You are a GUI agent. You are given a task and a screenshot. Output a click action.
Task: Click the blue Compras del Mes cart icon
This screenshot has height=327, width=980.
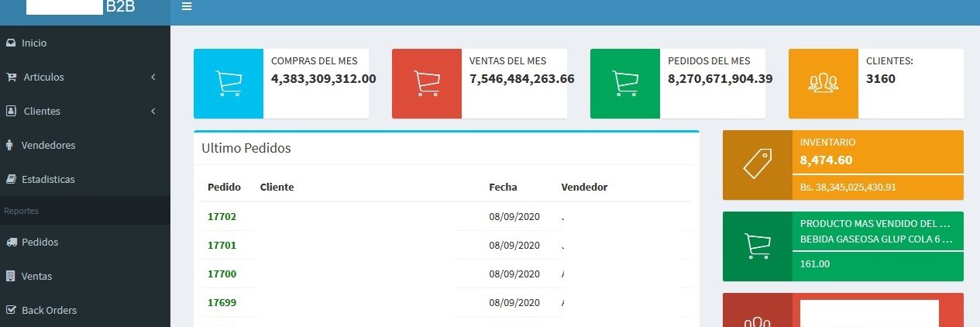(x=229, y=84)
